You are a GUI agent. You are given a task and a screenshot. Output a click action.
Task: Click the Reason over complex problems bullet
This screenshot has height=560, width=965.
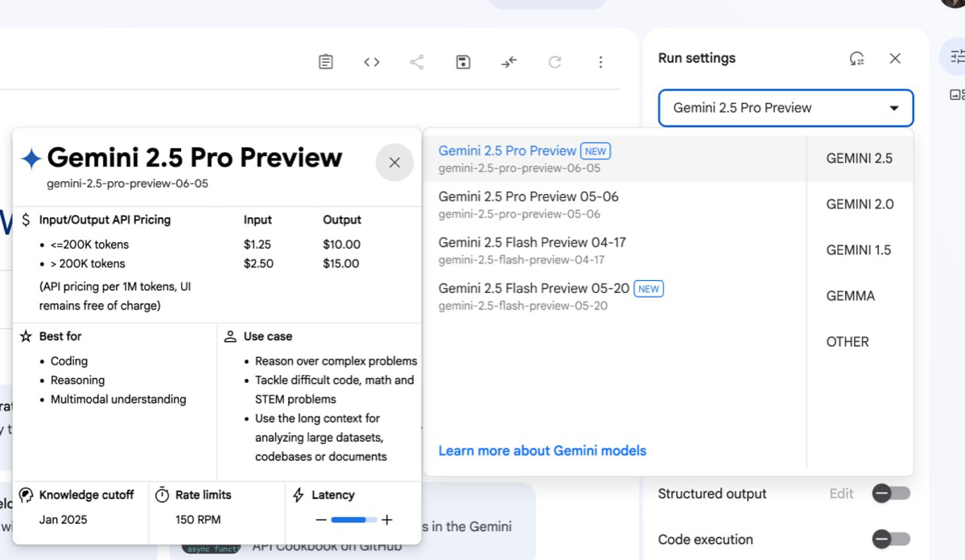click(336, 361)
